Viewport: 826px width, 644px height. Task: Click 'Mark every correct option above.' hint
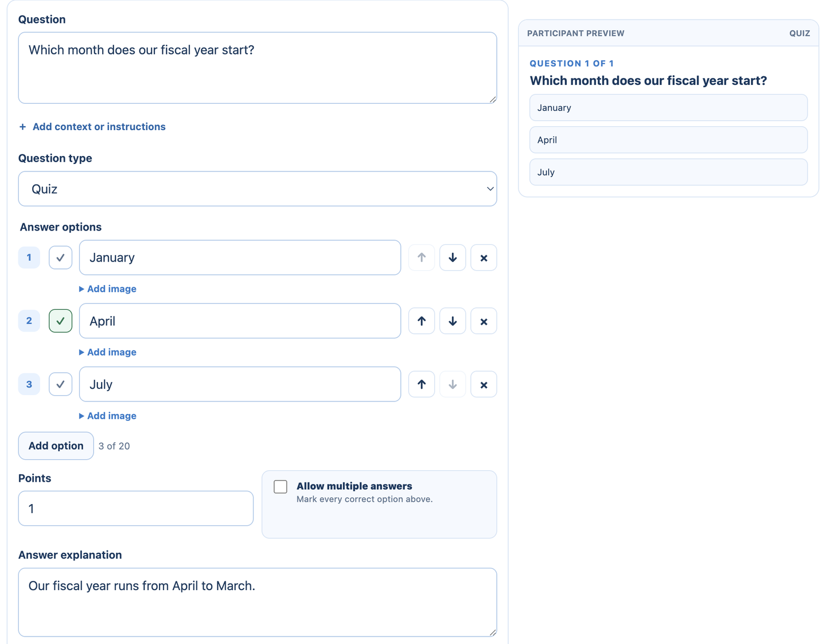(x=365, y=499)
